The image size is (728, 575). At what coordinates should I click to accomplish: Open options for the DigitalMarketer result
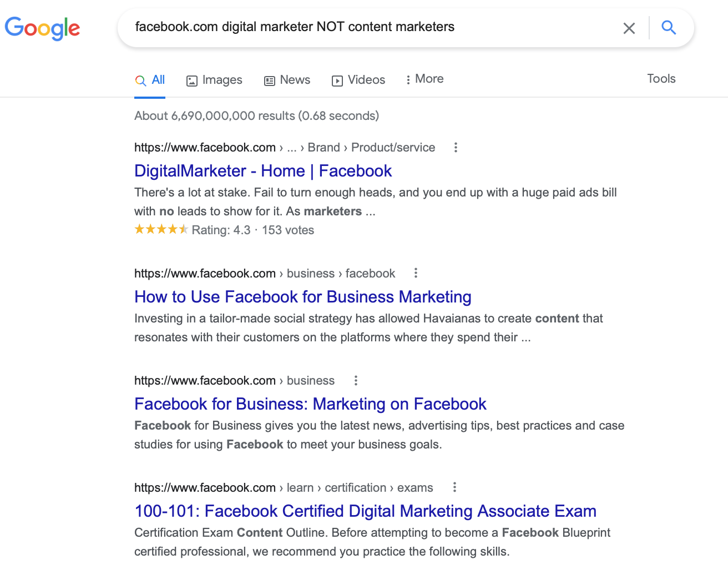pyautogui.click(x=456, y=148)
